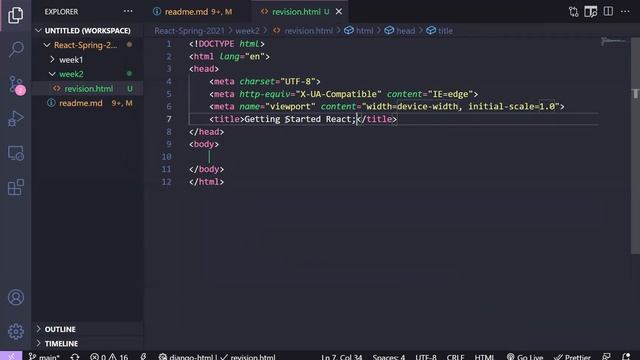
Task: Click the "UTF-8" charset value on line 4
Action: pyautogui.click(x=298, y=82)
